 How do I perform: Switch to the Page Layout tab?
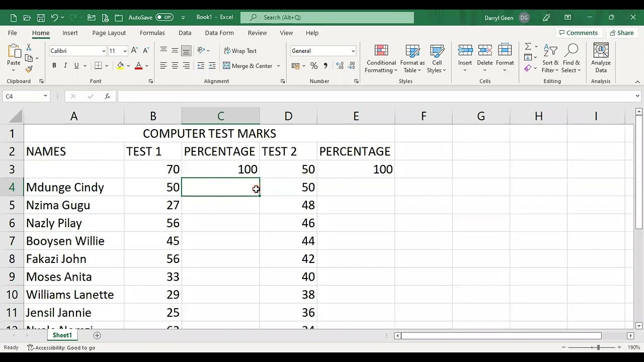pos(109,33)
